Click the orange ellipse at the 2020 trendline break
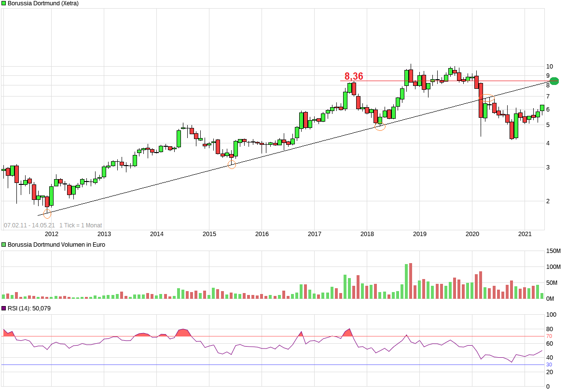This screenshot has width=567, height=392. (487, 98)
